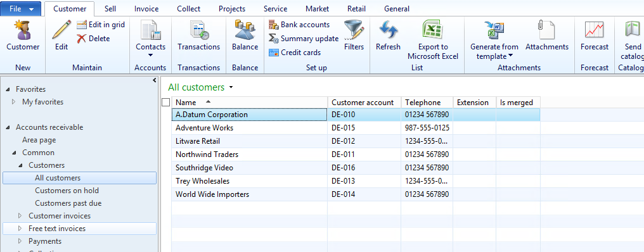
Task: Select Trey Wholesales row
Action: tap(356, 181)
